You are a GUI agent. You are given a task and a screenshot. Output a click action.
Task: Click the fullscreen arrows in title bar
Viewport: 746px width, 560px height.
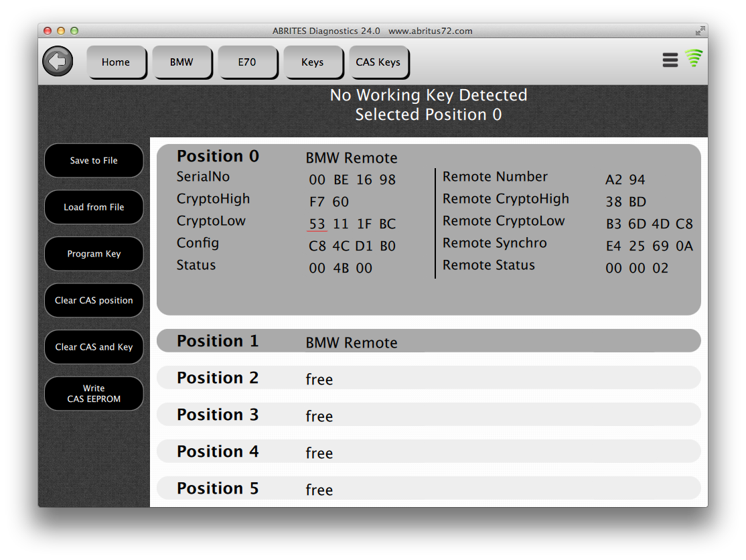(700, 31)
